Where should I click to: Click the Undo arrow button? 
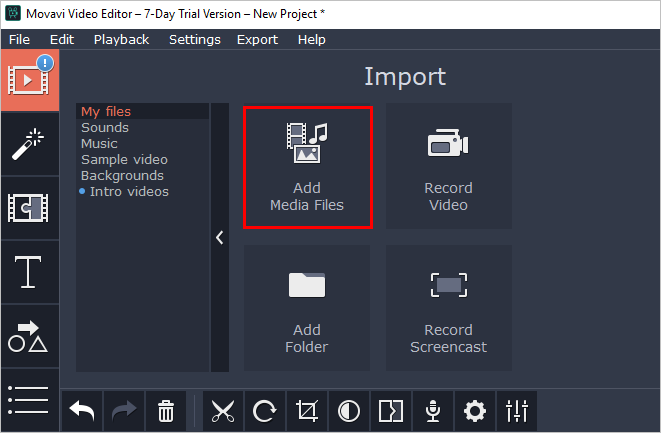[82, 411]
